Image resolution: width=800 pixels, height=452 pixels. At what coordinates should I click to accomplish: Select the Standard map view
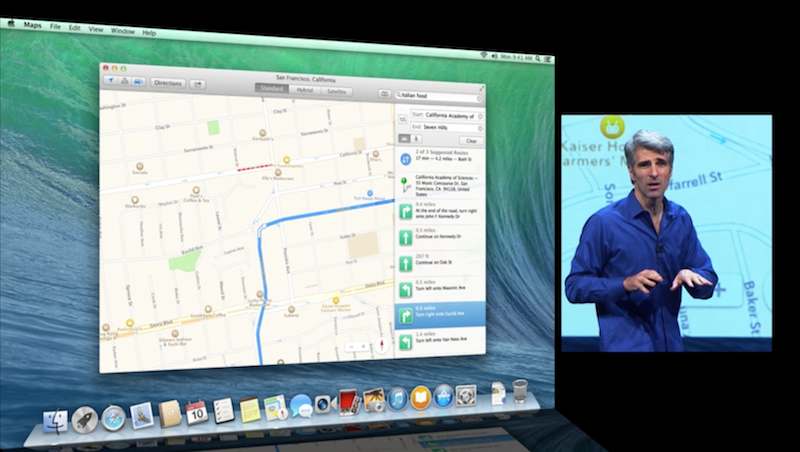(x=271, y=88)
